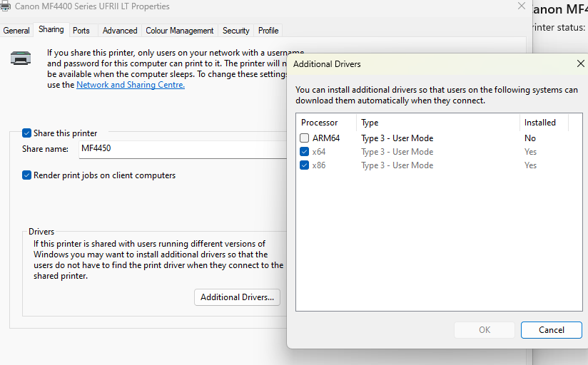Select the Sharing tab
Screen dimensions: 588x365
(x=51, y=29)
